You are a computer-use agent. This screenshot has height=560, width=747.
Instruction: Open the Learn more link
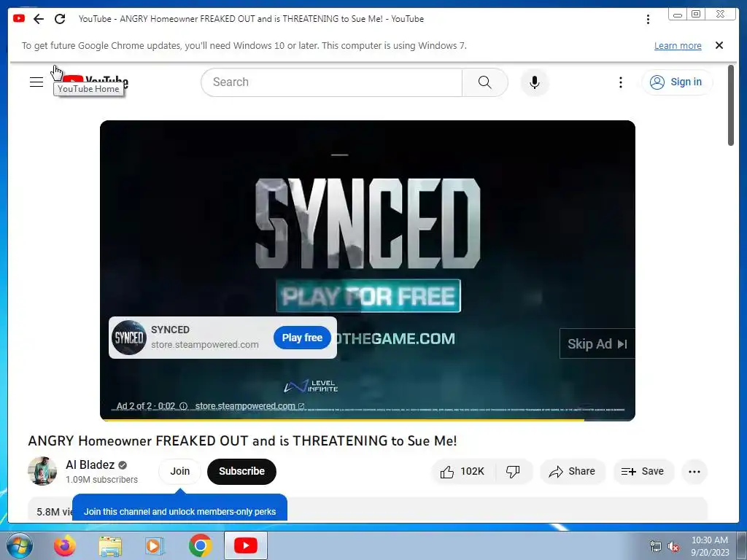tap(678, 46)
